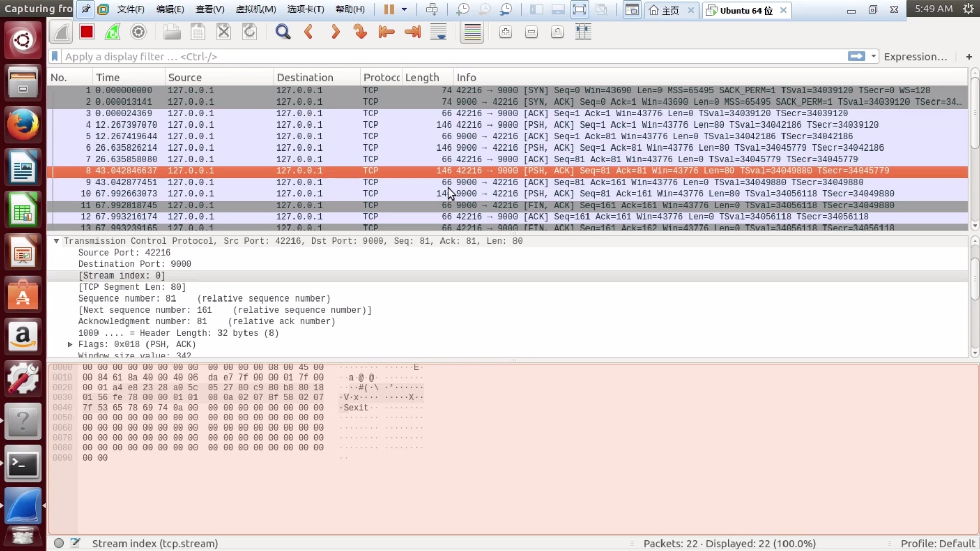The image size is (980, 551).
Task: Collapse Transmission Control Protocol tree
Action: pos(56,241)
